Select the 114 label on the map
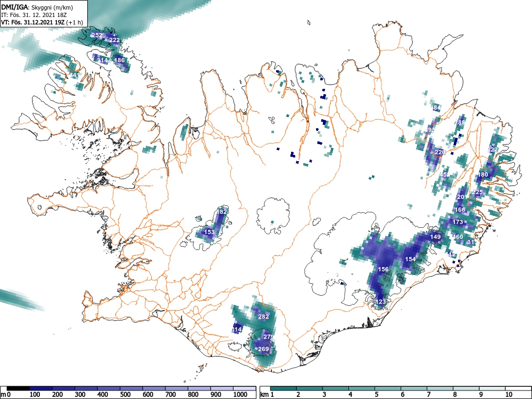The height and width of the screenshot is (399, 532). pos(237,329)
